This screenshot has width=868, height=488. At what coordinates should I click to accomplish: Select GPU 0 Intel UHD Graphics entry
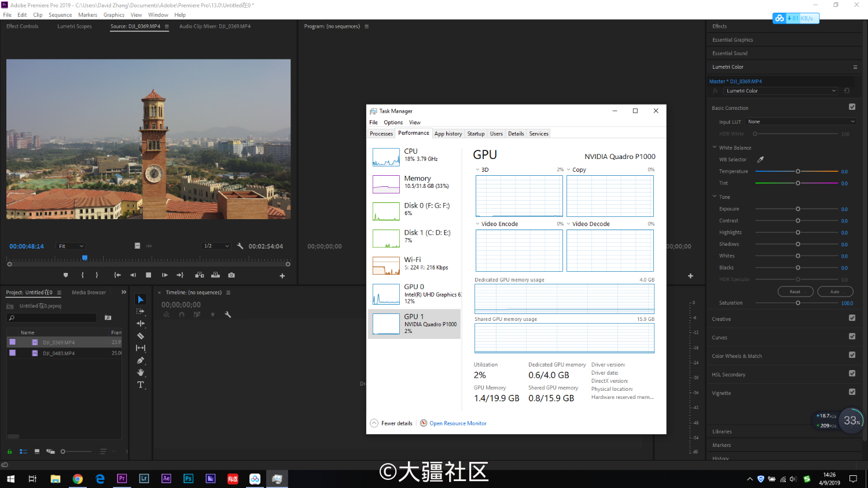click(414, 294)
